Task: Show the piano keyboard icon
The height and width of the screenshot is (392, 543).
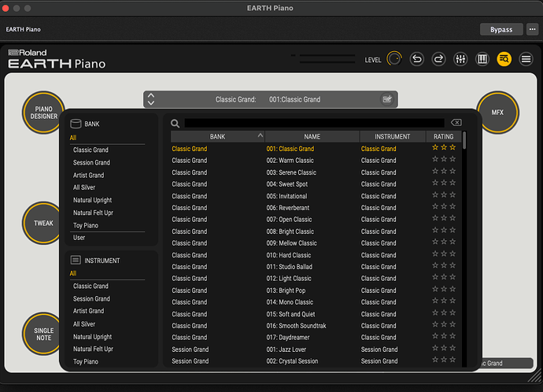Action: (x=482, y=59)
